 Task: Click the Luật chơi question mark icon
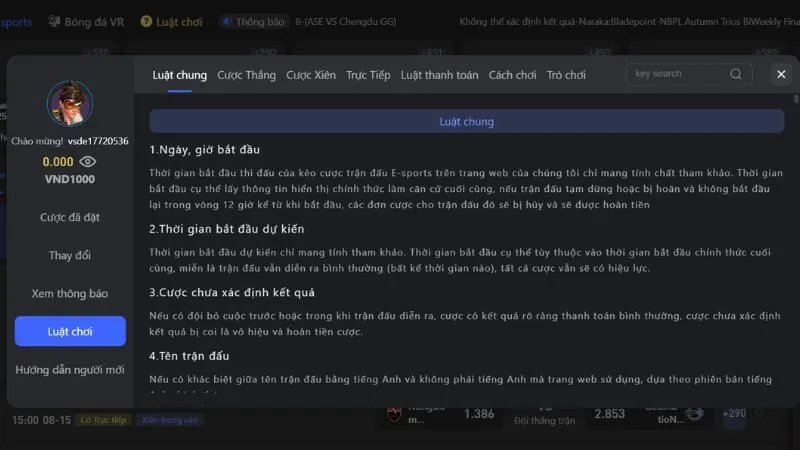[146, 21]
